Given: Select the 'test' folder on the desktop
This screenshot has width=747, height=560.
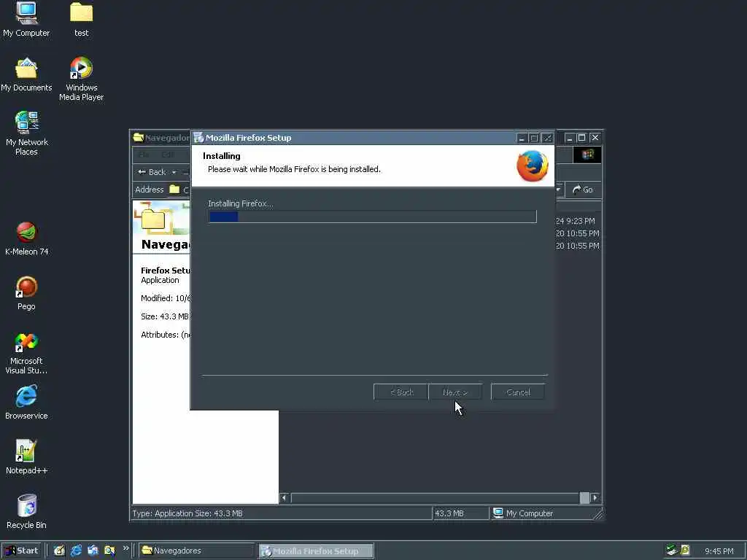Looking at the screenshot, I should point(82,19).
